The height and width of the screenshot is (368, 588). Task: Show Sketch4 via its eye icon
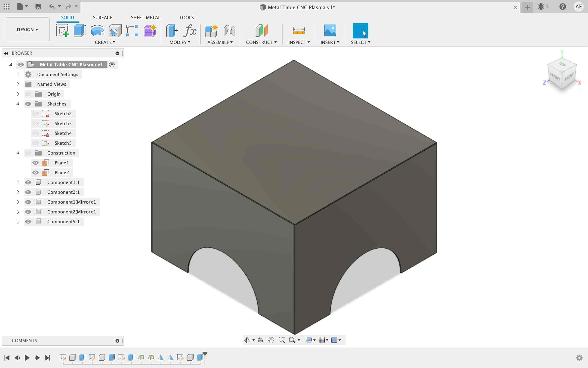click(x=36, y=133)
